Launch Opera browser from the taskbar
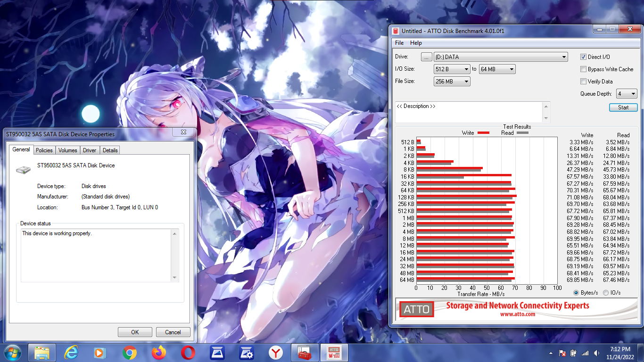The height and width of the screenshot is (362, 644). 188,353
